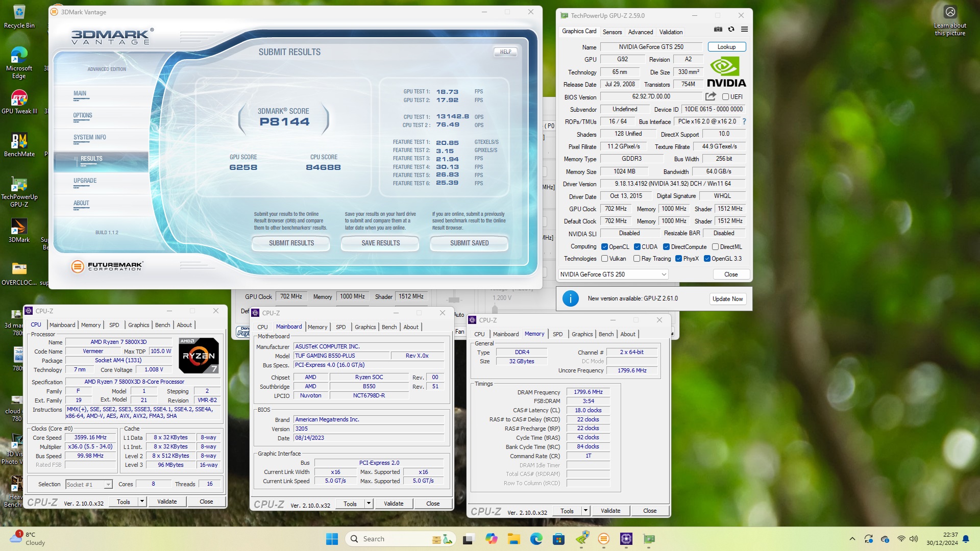Toggle the CUDA checkbox
Image resolution: width=980 pixels, height=551 pixels.
(637, 247)
